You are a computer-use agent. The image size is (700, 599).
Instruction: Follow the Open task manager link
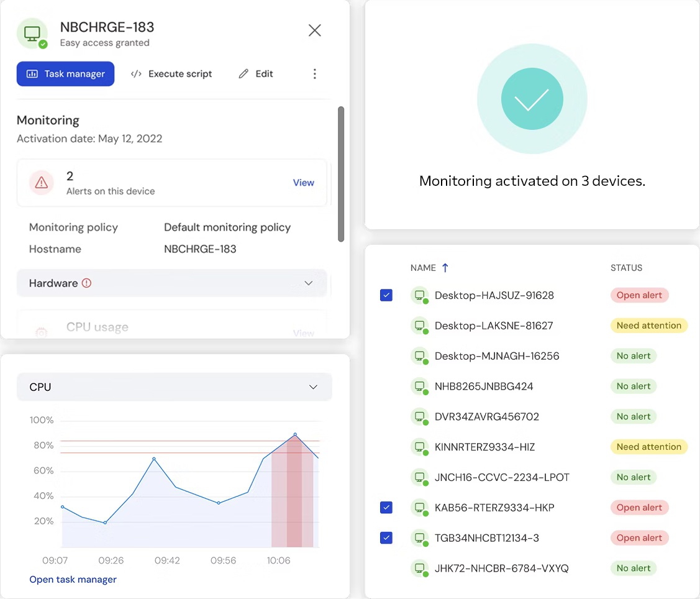click(x=73, y=579)
